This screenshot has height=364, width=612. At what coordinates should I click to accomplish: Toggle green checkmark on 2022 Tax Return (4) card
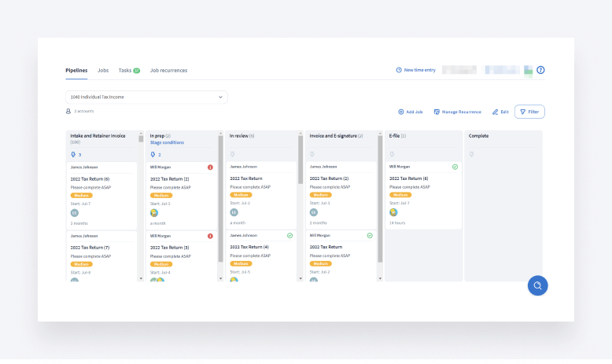(x=290, y=235)
